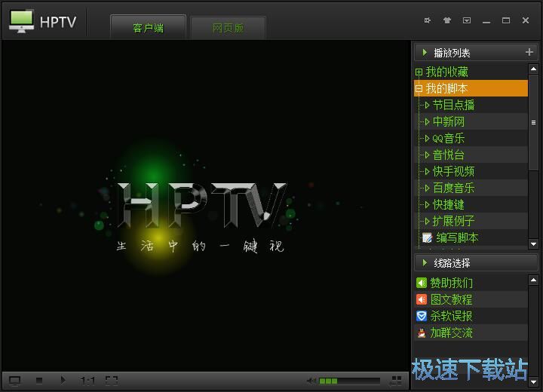Select 快手视频 in the playlist
This screenshot has height=392, width=543.
453,171
